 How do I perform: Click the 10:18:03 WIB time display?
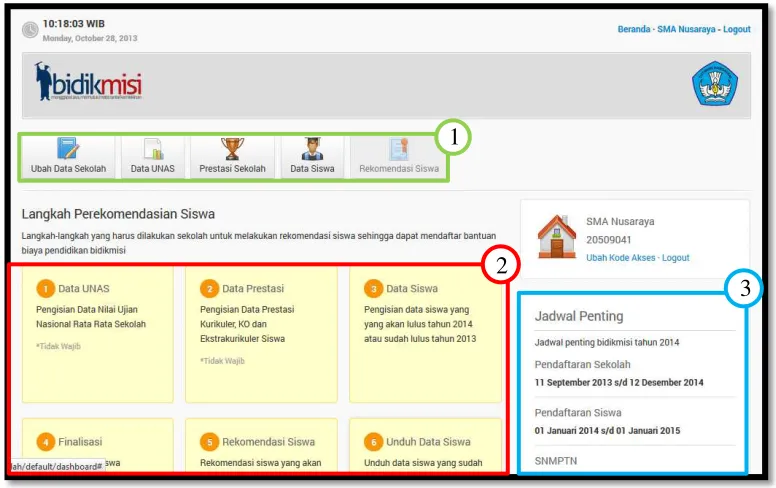coord(74,23)
